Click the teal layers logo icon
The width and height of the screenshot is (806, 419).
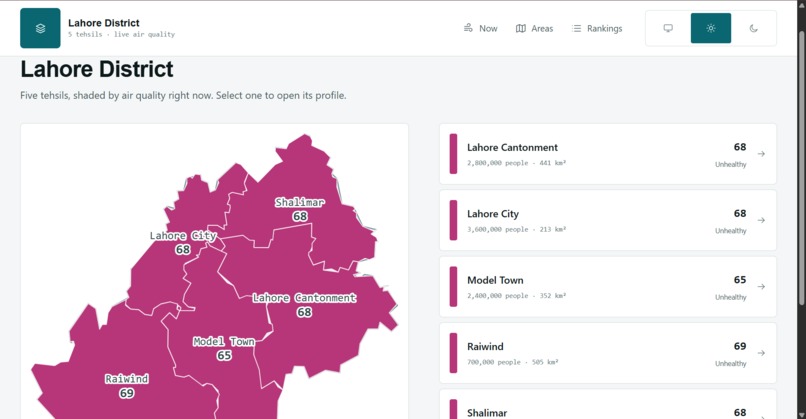coord(40,28)
